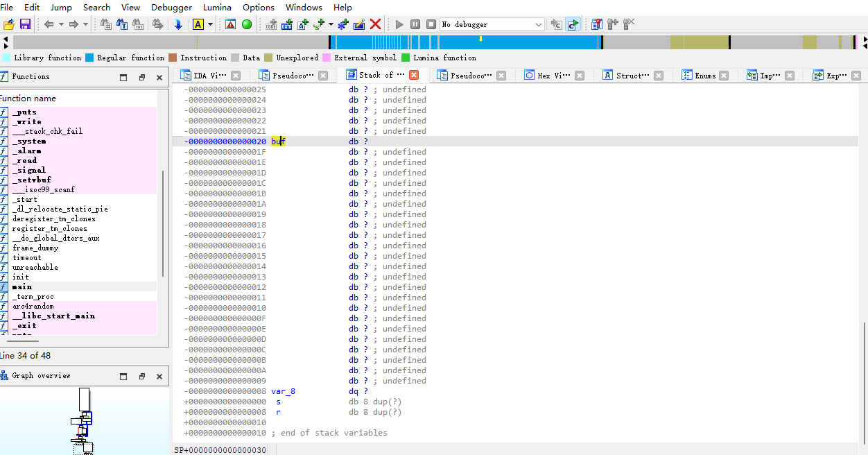This screenshot has height=455, width=868.
Task: Open the Windows menu
Action: pyautogui.click(x=304, y=7)
